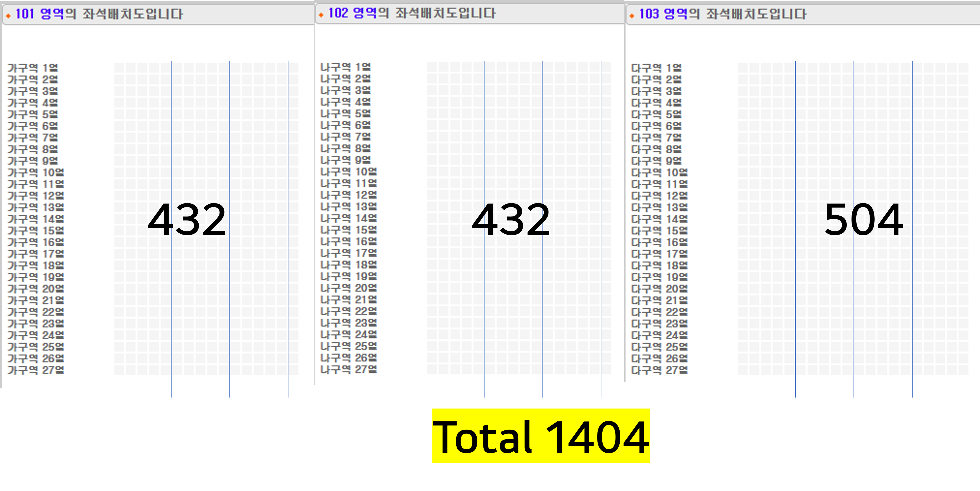Choose row label 다구역 10열
The image size is (980, 491).
click(x=659, y=172)
